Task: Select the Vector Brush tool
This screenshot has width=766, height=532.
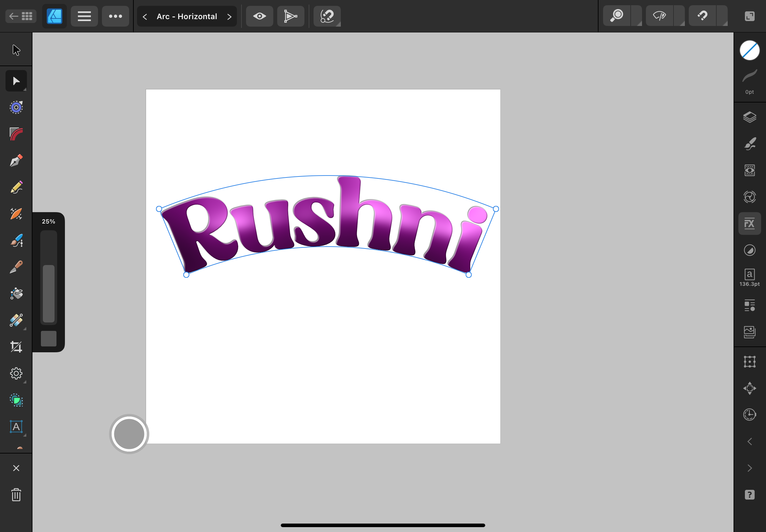Action: tap(16, 241)
